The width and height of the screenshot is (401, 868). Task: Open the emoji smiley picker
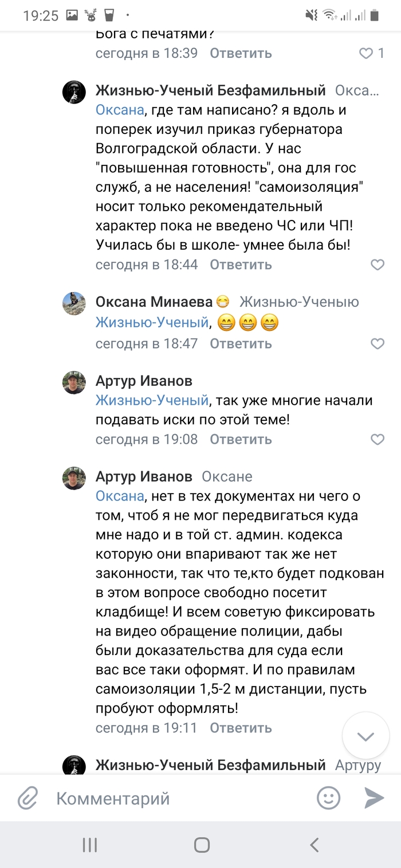pyautogui.click(x=329, y=798)
